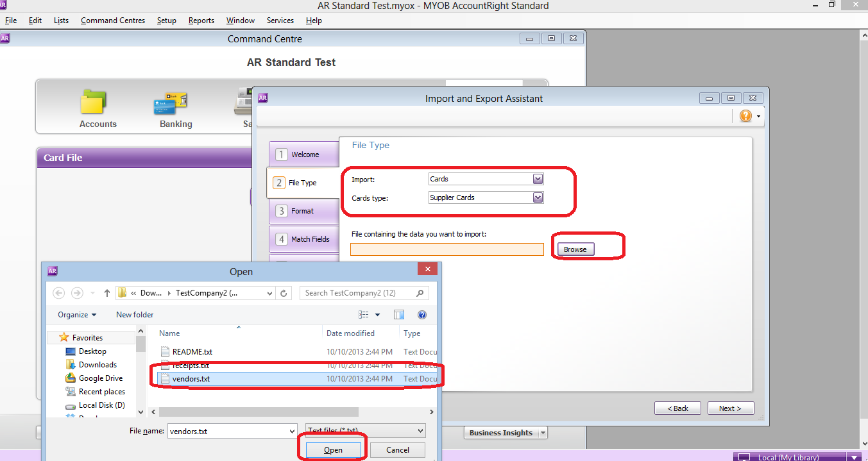This screenshot has height=461, width=868.
Task: Change the view layout icon in Open dialog
Action: (x=364, y=315)
